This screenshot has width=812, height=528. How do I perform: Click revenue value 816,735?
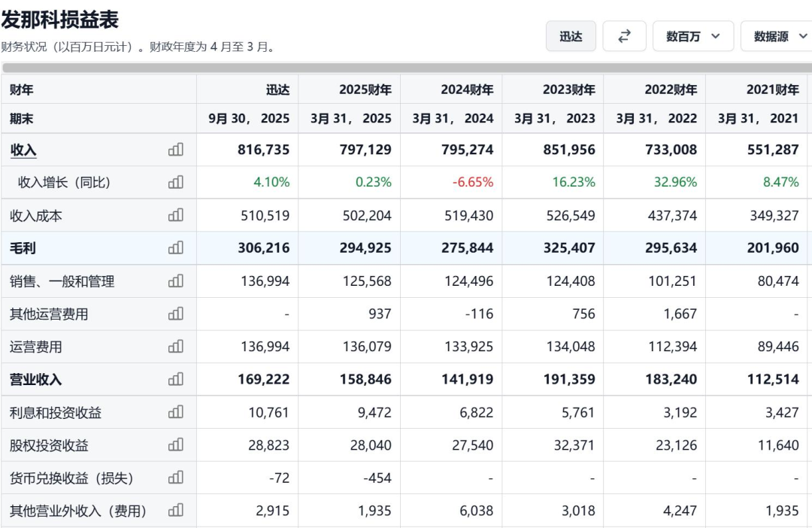coord(264,150)
